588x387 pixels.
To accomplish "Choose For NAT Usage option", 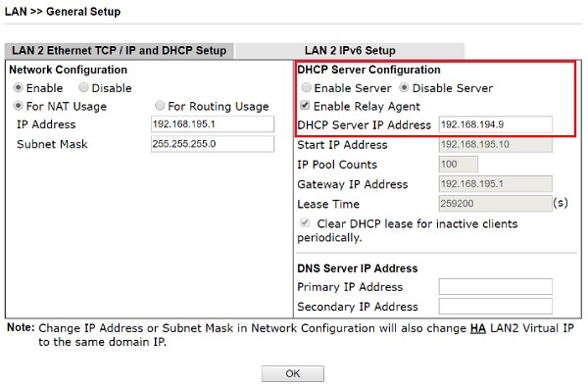I will point(18,106).
